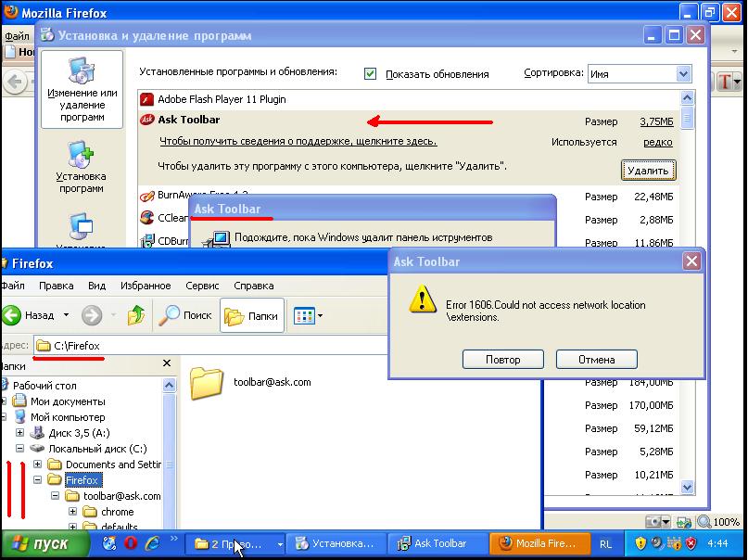Click the Internet Explorer quick launch icon
Screen dimensions: 748x560
[152, 543]
